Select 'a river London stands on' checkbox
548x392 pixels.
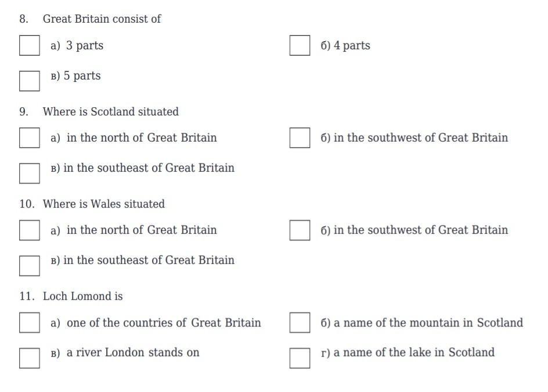(x=30, y=358)
